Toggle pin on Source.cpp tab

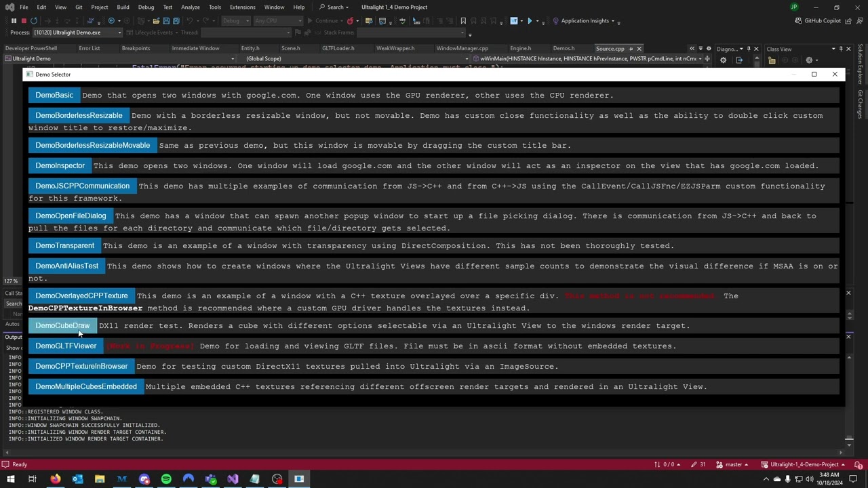[631, 49]
